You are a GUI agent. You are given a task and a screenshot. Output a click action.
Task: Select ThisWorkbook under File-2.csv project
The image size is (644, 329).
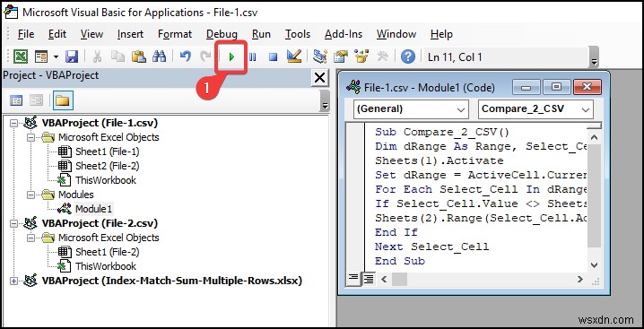(106, 266)
